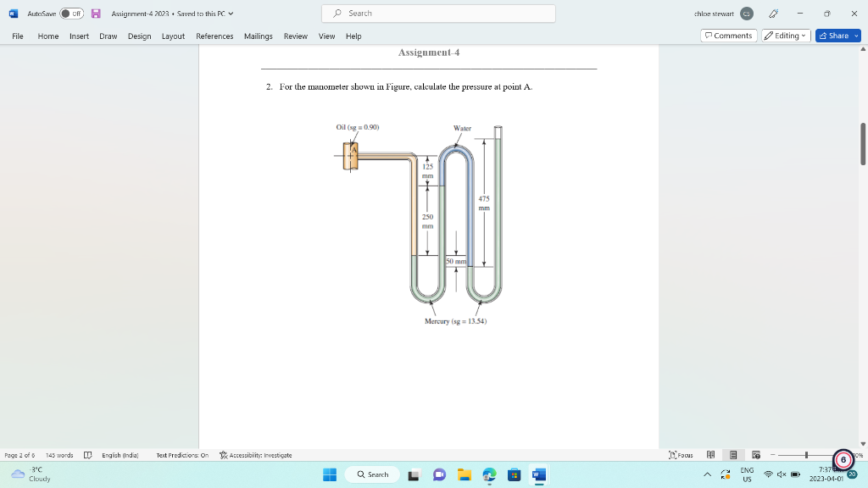
Task: Click the Rehearse/pen icon beside chloe stewart
Action: coord(773,14)
